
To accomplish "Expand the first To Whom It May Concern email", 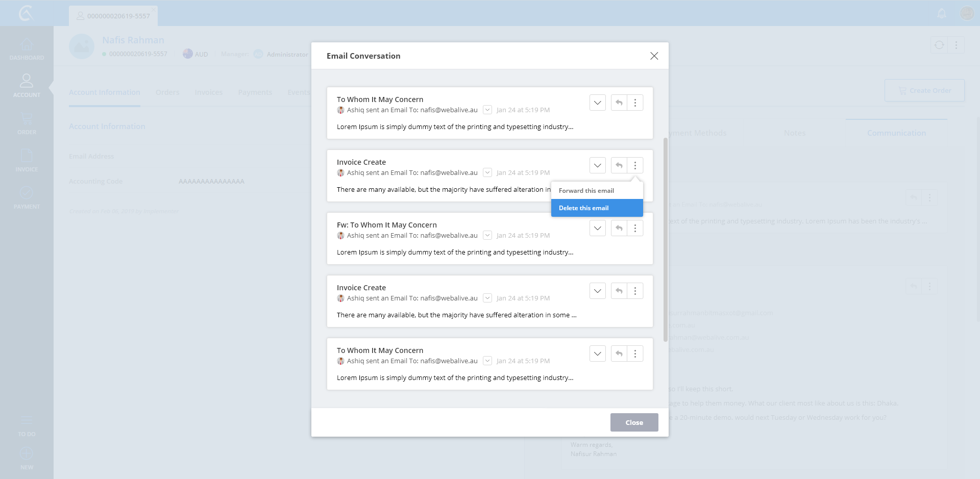I will 597,103.
